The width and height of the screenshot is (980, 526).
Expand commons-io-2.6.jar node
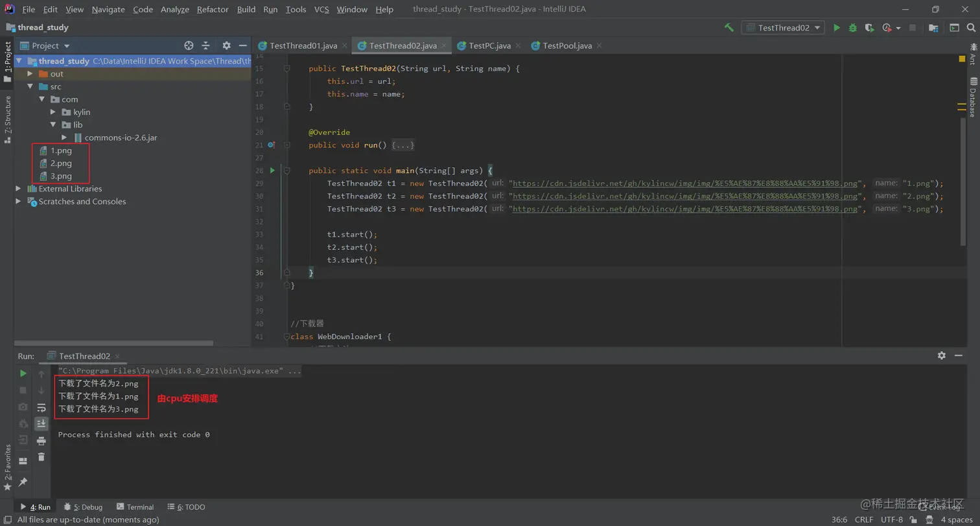point(64,137)
